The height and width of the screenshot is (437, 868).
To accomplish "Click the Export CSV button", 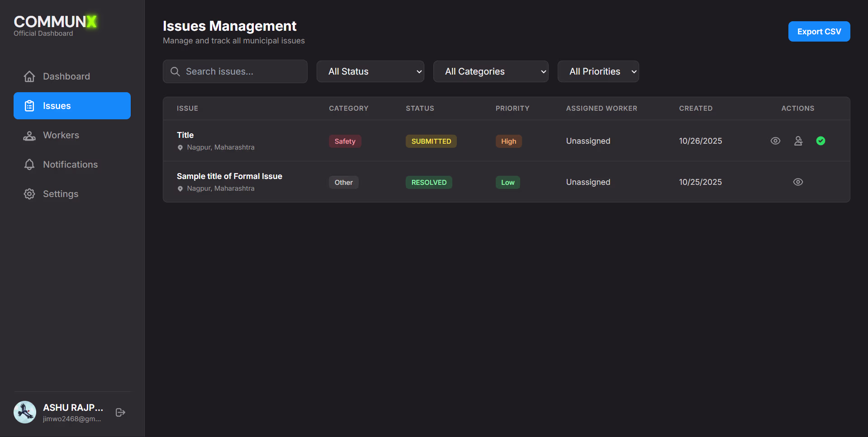I will (819, 31).
